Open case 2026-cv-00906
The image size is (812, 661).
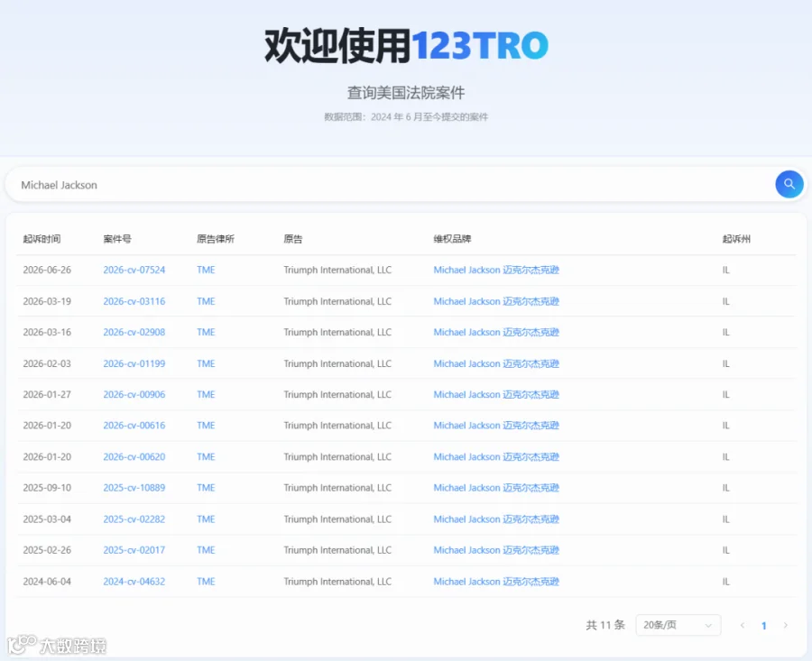click(134, 394)
